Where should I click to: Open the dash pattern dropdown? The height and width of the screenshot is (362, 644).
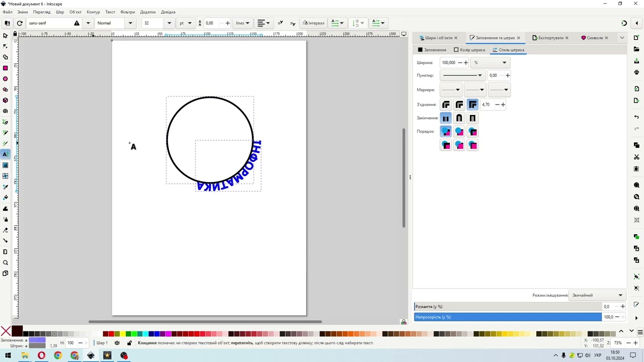462,75
